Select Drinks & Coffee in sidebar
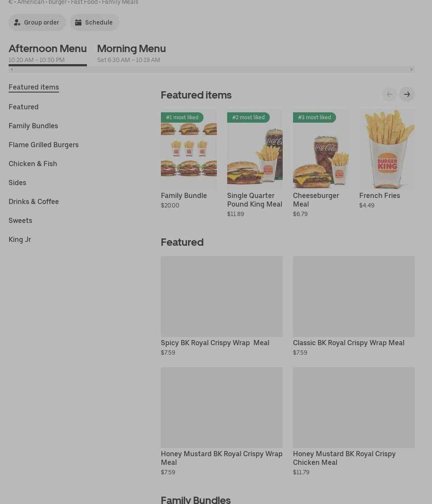Viewport: 432px width, 504px height. [34, 201]
